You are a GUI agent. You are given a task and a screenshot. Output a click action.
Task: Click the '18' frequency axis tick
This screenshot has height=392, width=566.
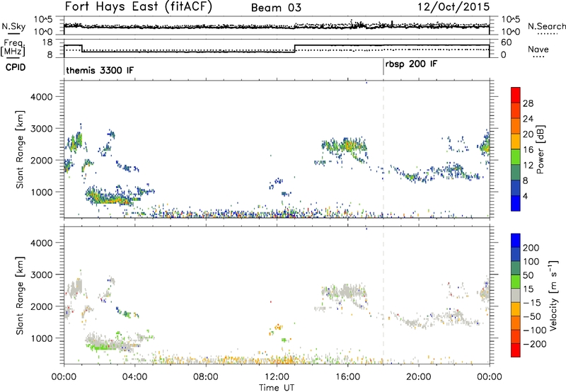click(47, 42)
